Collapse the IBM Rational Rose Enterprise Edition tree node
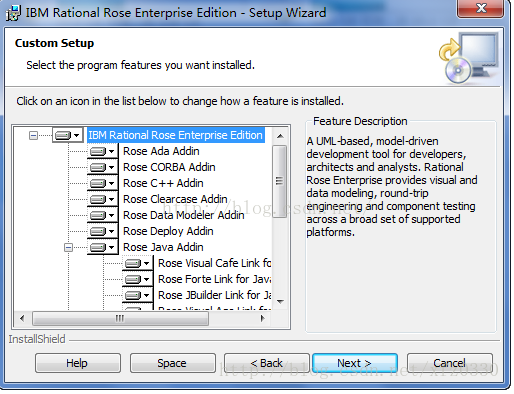 33,135
